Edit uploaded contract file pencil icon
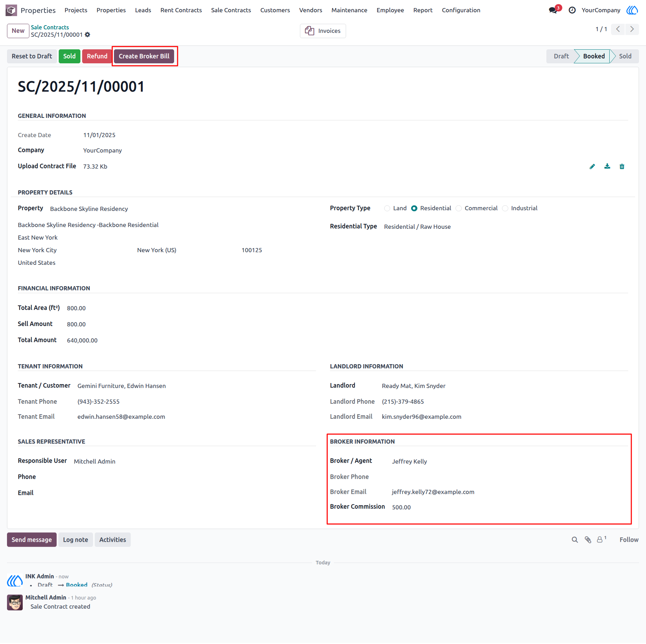 (x=592, y=167)
